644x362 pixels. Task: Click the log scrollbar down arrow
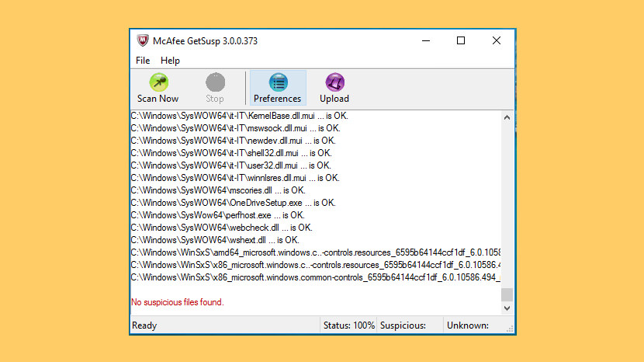(507, 308)
